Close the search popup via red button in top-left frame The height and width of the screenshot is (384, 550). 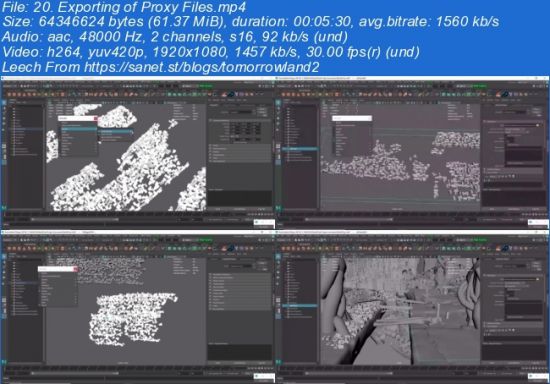(95, 119)
